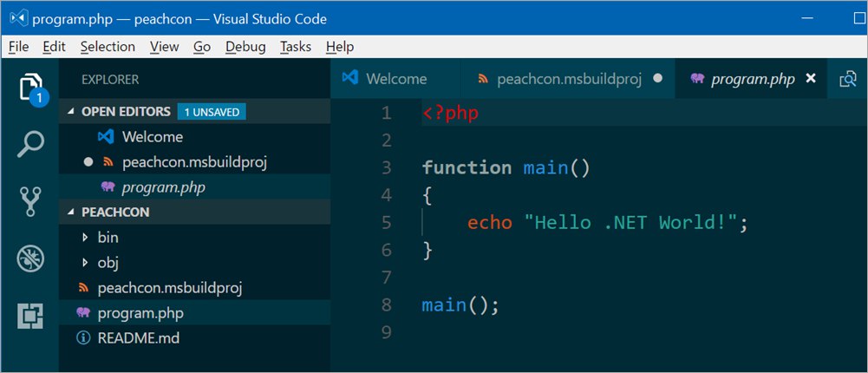868x373 pixels.
Task: Open the Debug menu
Action: 245,47
